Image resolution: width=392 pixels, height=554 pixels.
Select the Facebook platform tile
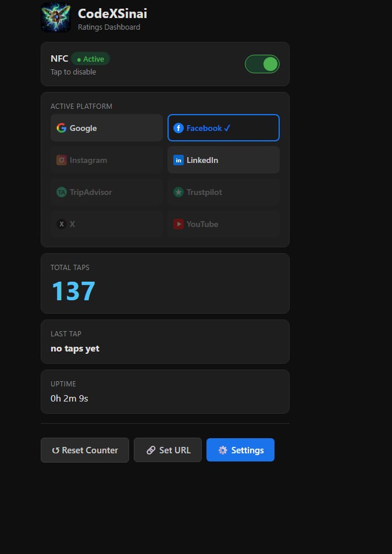223,128
